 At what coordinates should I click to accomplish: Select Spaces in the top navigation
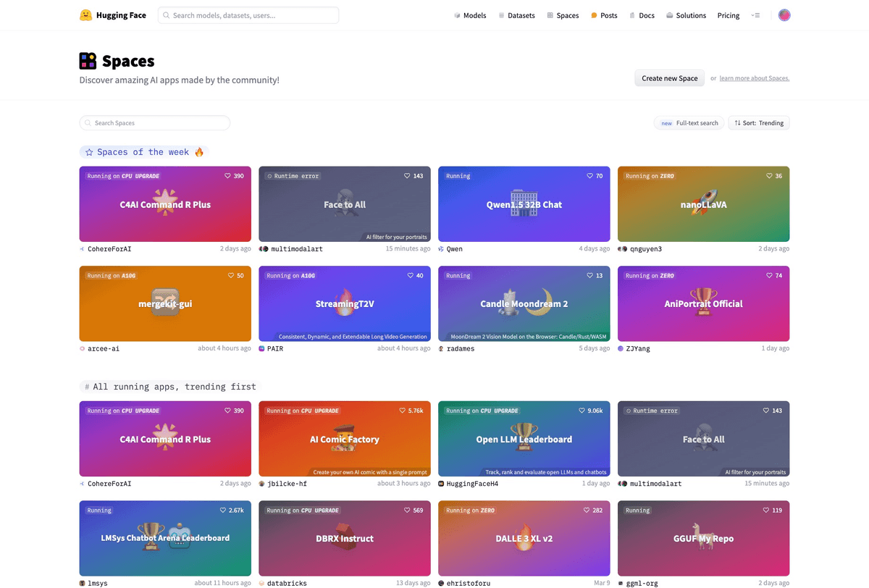[x=563, y=15]
